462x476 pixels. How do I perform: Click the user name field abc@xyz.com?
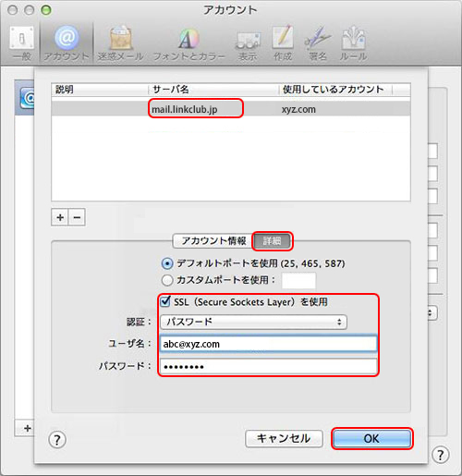(268, 344)
